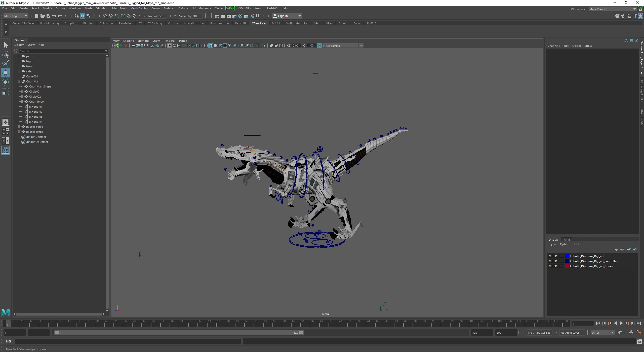Toggle visibility of Robotic_Dinosaur_Rigged_controllers layer
The image size is (644, 352).
550,261
